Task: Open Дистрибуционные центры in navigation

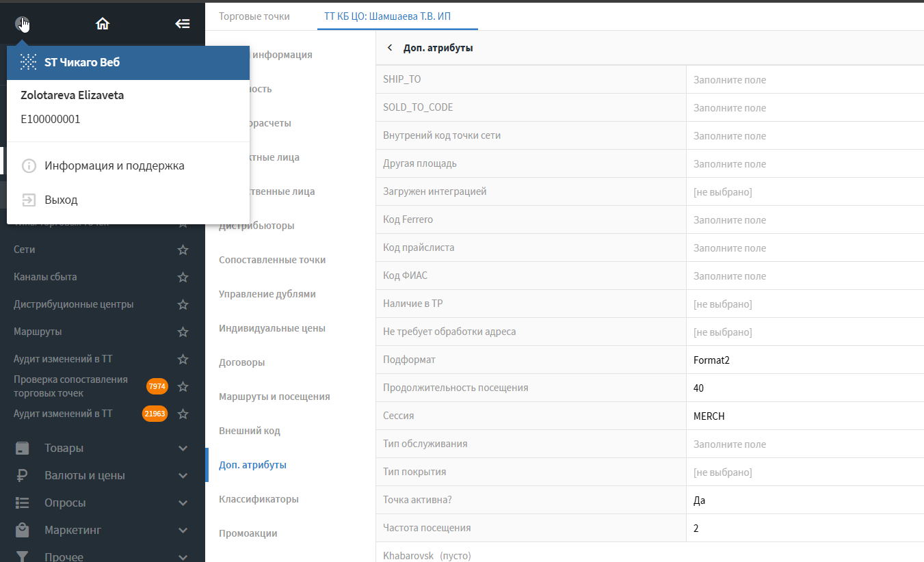Action: click(74, 304)
